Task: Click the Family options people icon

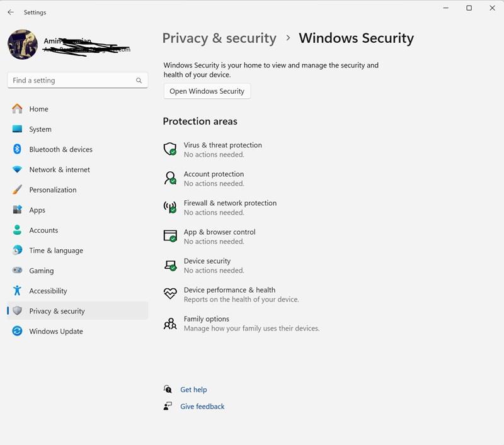Action: (x=169, y=324)
